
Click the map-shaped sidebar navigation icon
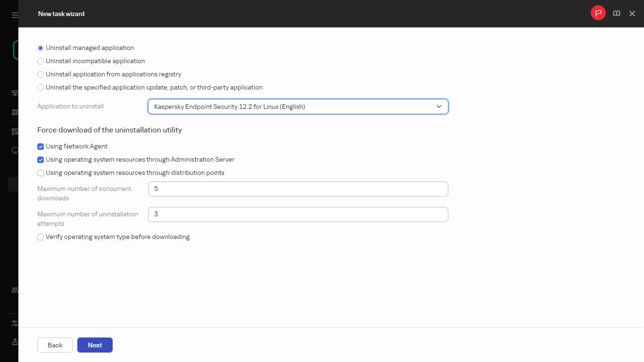[x=14, y=112]
